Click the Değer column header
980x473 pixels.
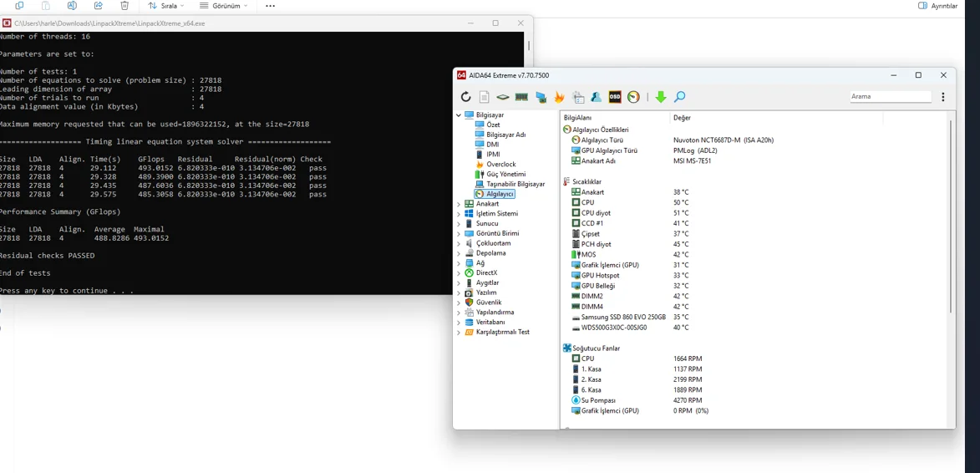click(682, 118)
